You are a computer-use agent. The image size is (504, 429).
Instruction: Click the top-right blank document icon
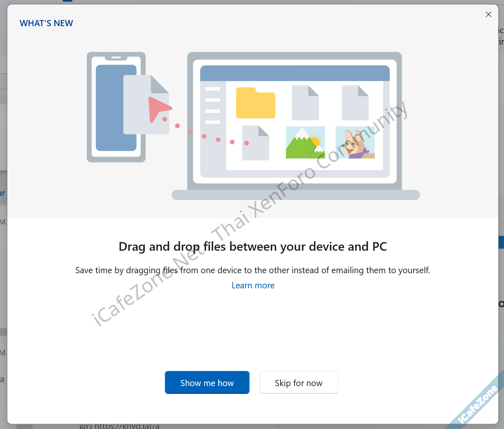pyautogui.click(x=355, y=103)
